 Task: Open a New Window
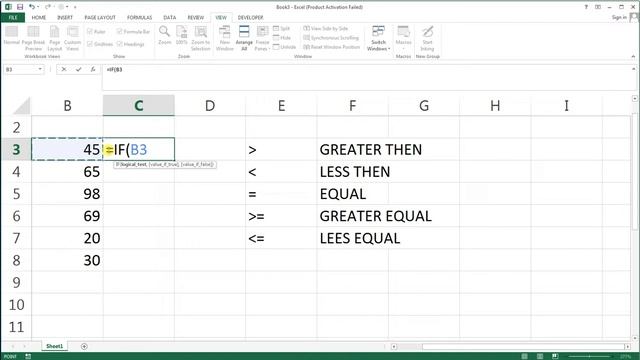[224, 38]
